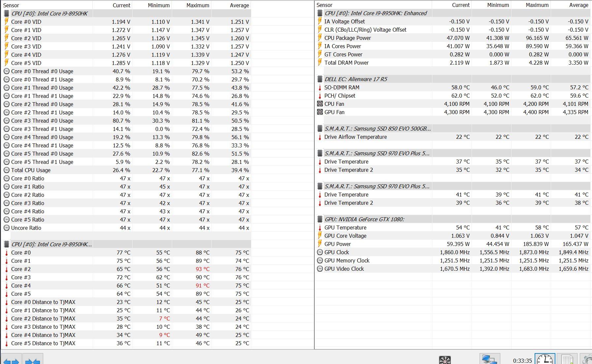Click the 185.839 W maximum GPU Power value
592x364 pixels.
pyautogui.click(x=536, y=244)
